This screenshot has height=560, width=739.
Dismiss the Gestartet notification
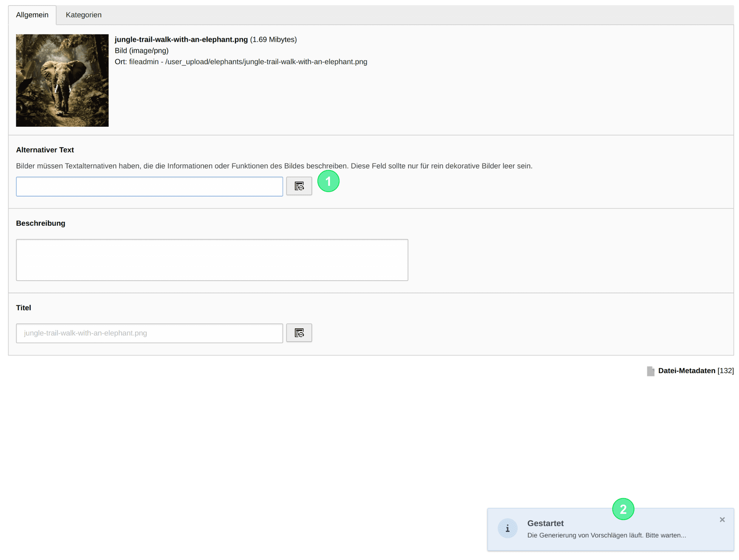point(722,520)
